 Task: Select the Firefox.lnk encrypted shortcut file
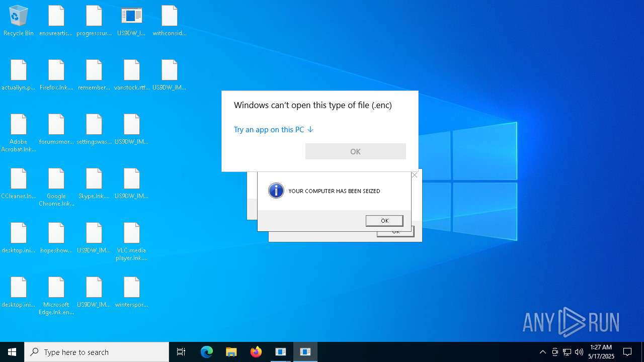pos(56,75)
